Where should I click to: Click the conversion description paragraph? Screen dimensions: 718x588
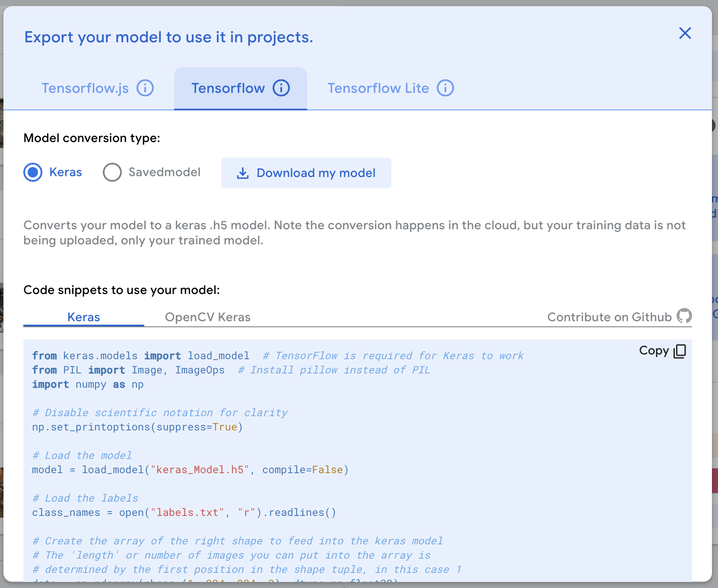click(x=355, y=233)
